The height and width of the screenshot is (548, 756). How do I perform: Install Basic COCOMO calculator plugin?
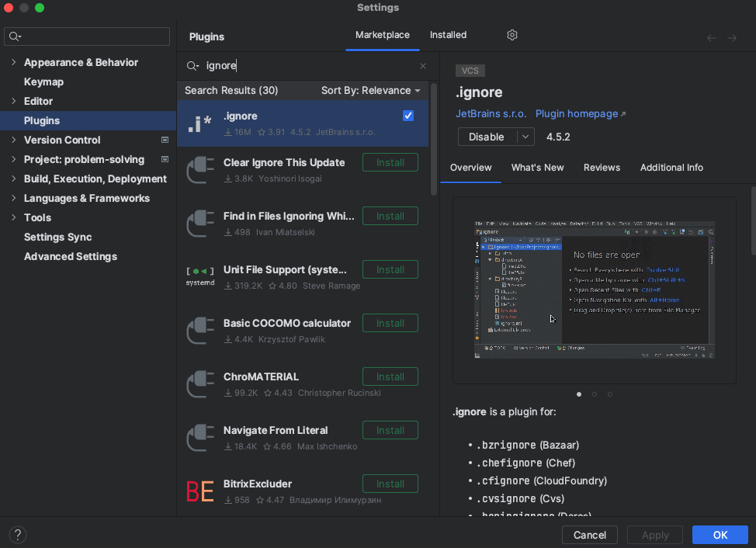pos(390,323)
